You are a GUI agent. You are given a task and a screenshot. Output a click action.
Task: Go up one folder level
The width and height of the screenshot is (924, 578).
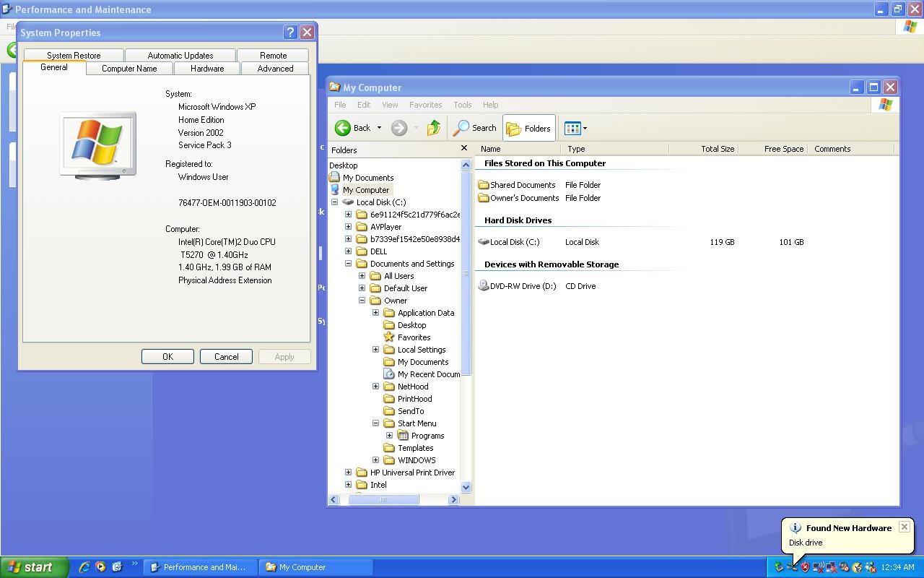pos(434,128)
